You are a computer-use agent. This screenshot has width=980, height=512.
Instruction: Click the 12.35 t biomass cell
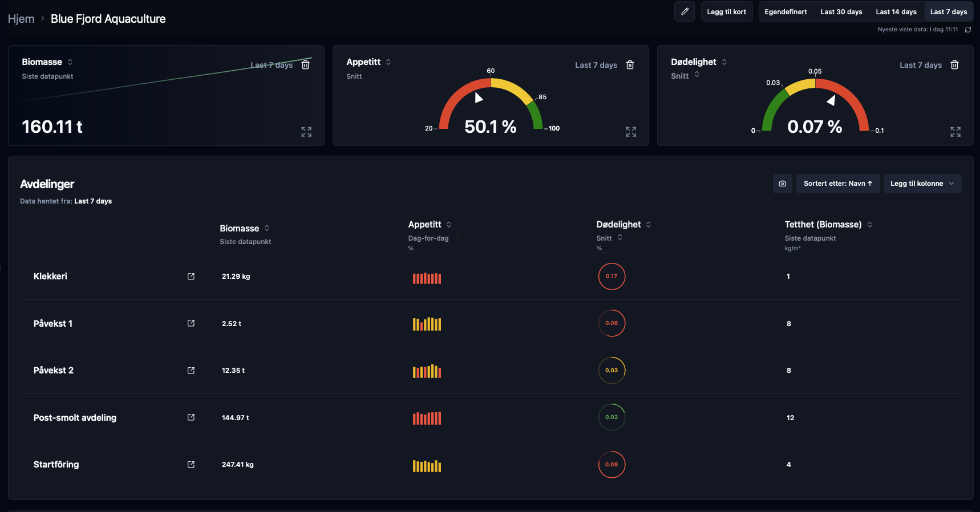coord(233,371)
